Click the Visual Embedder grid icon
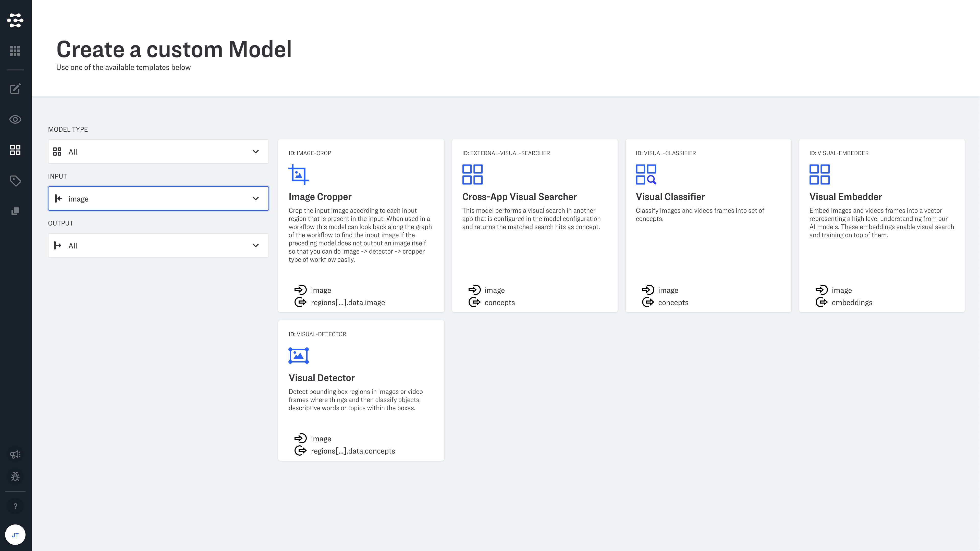The width and height of the screenshot is (980, 551). coord(819,174)
